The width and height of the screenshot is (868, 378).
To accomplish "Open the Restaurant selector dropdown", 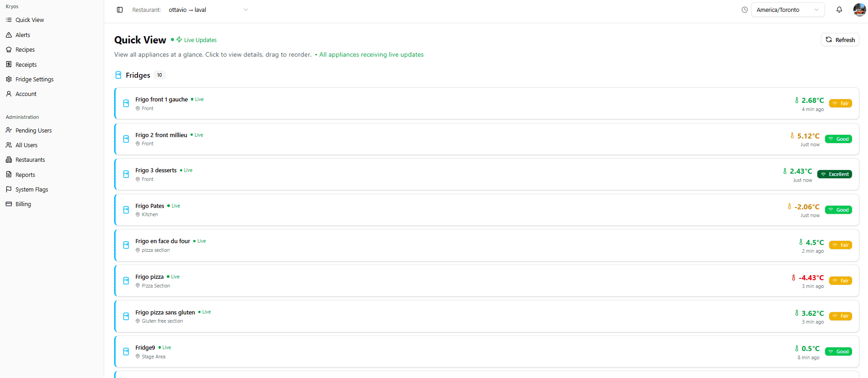I will tap(208, 10).
